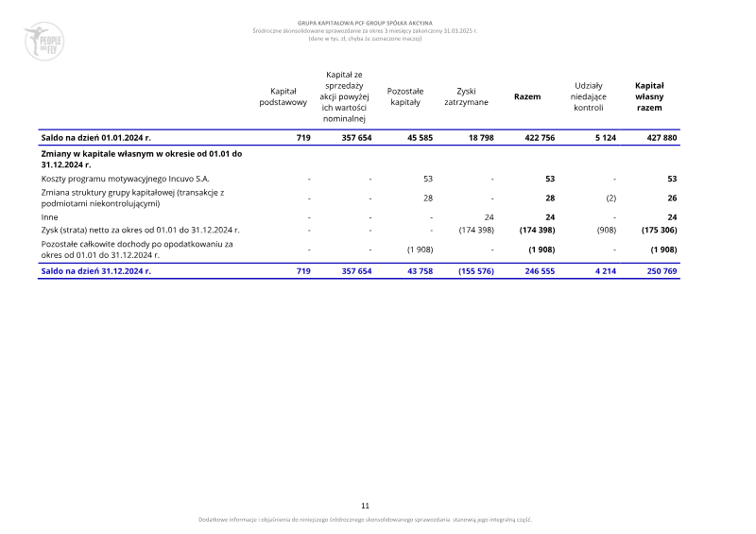Click the 'Razem' column header
Viewport: 756px width, 534px height.
coord(526,96)
